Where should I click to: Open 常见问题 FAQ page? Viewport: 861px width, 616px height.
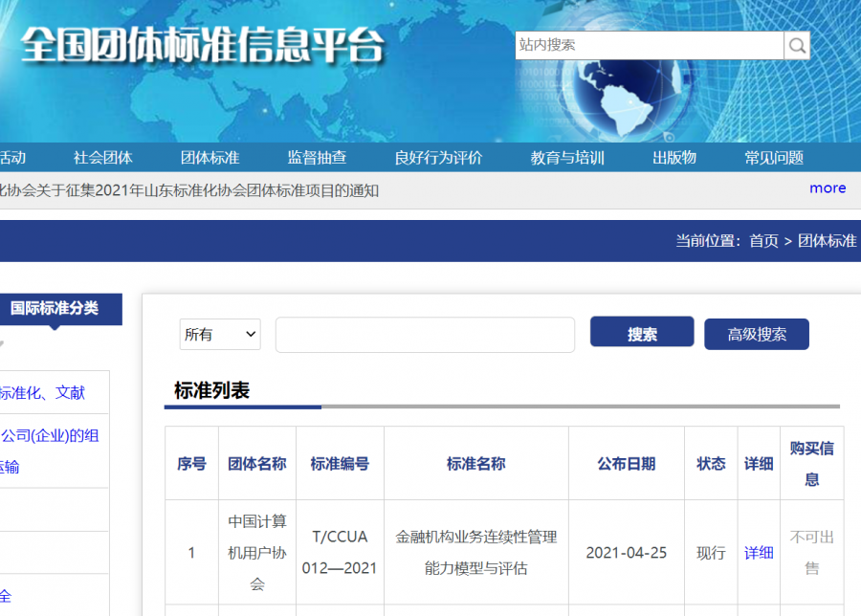[x=774, y=158]
